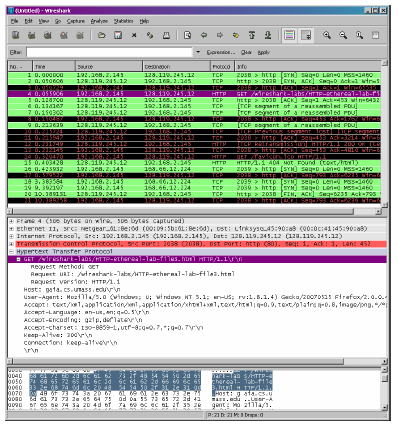Viewport: 398px width, 441px height.
Task: Select the User-Agent header line
Action: 205,297
